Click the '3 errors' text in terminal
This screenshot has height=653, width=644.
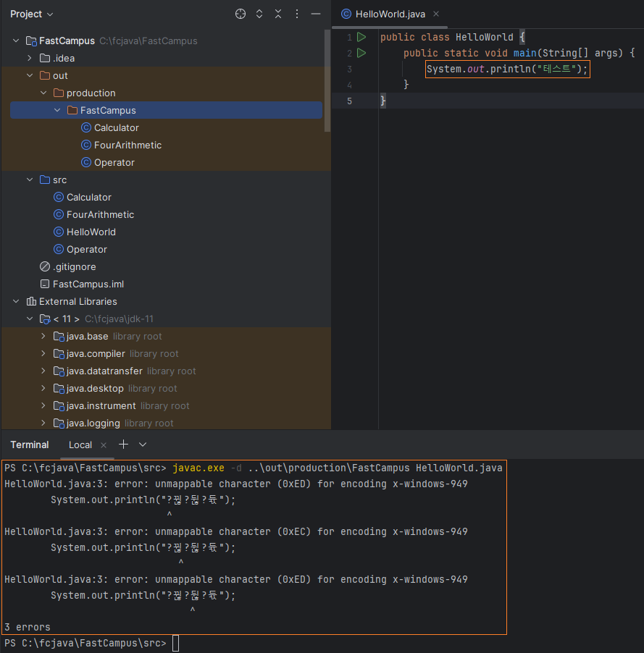27,627
